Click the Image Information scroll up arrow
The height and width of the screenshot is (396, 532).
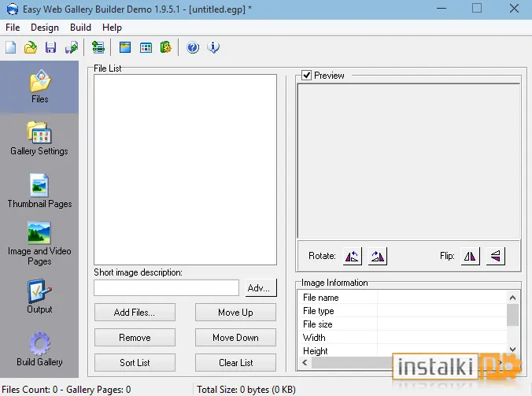512,298
